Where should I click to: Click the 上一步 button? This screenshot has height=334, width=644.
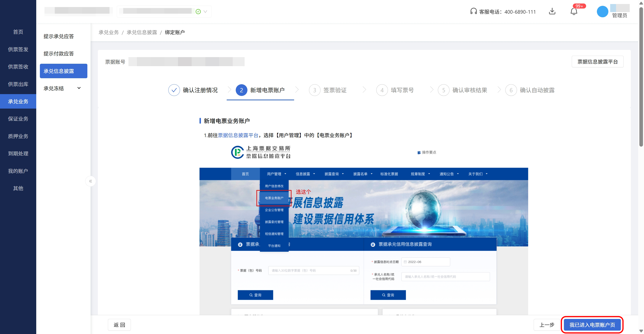click(x=547, y=325)
